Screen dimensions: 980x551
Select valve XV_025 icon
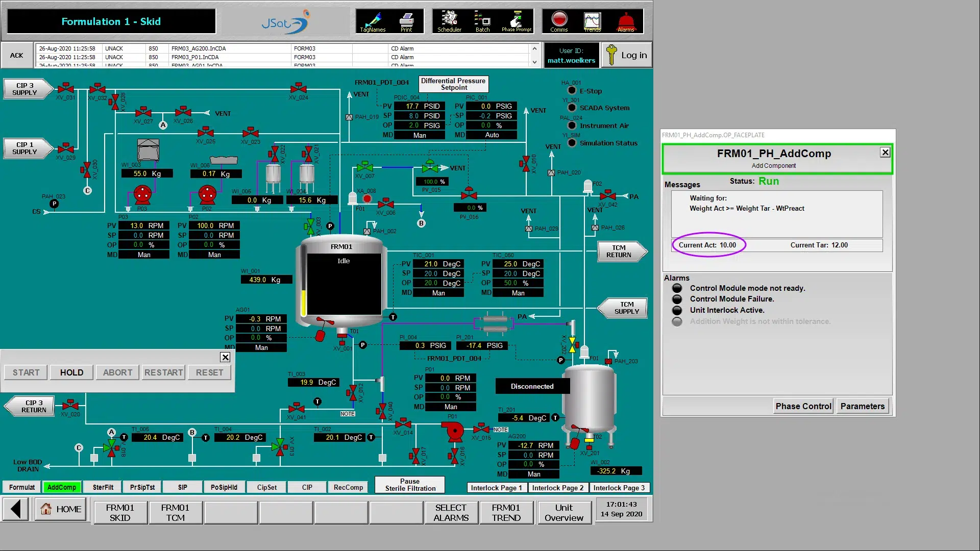[x=205, y=132]
